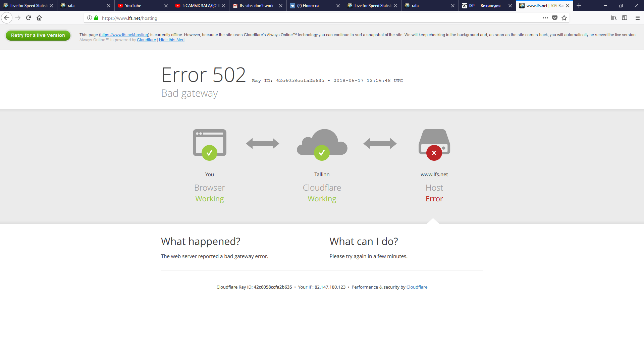The image size is (644, 349).
Task: Close the 'lfs-sites don't work' tab
Action: [281, 6]
